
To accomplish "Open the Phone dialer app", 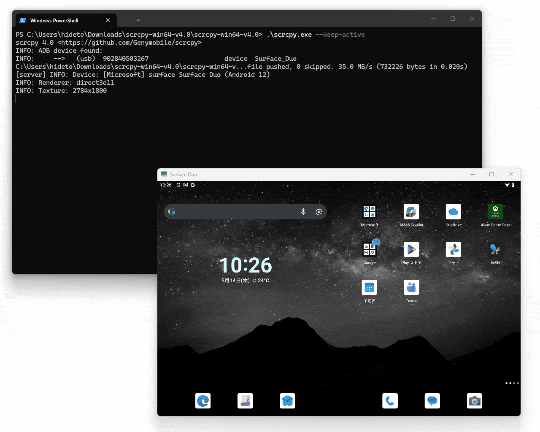I will (x=390, y=401).
